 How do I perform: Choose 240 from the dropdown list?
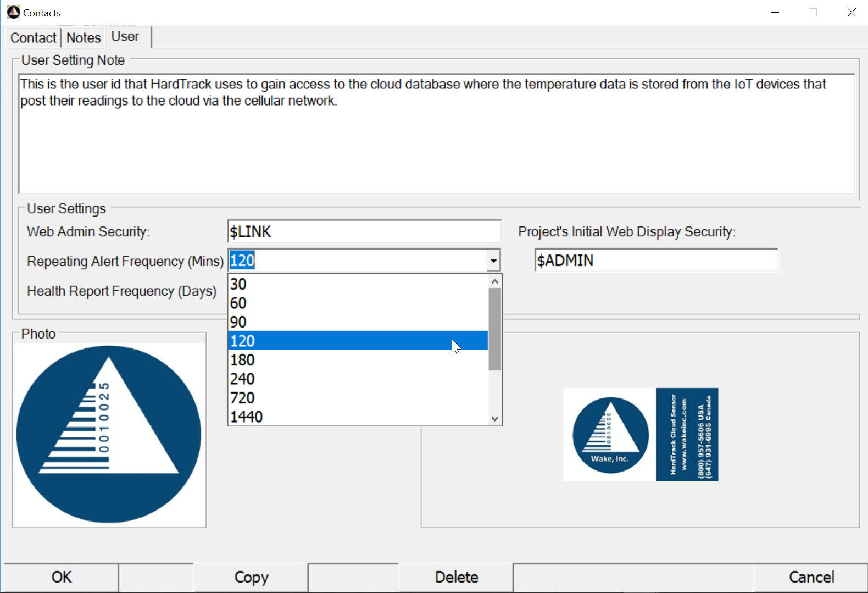coord(358,379)
